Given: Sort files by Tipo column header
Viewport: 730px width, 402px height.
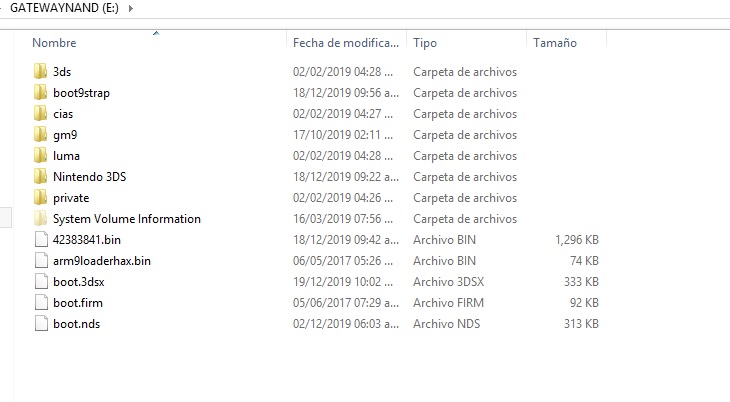Looking at the screenshot, I should [425, 43].
